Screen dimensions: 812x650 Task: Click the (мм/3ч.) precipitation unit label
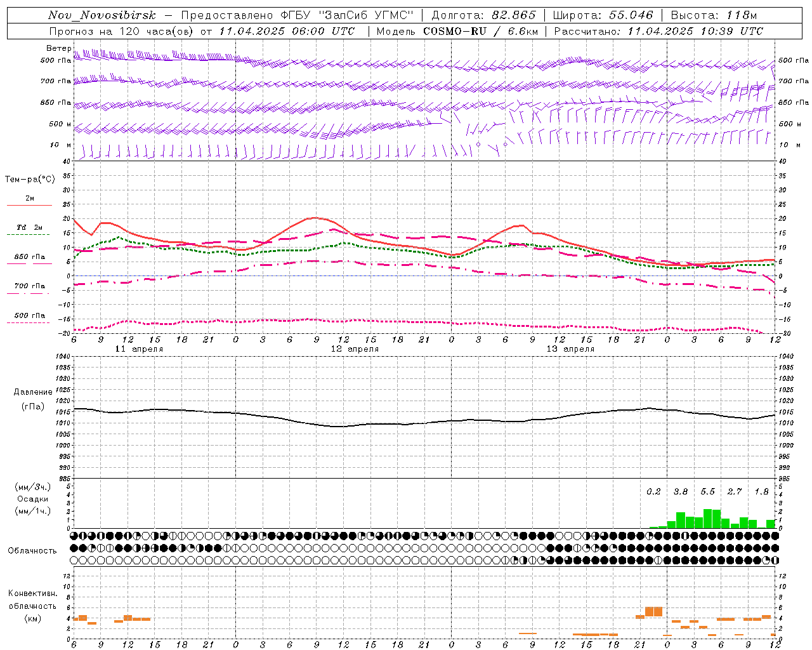coord(33,487)
